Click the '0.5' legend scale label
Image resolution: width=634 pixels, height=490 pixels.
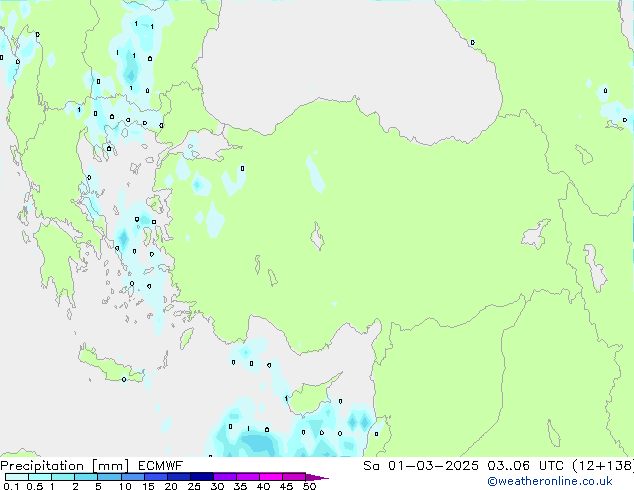click(x=34, y=486)
